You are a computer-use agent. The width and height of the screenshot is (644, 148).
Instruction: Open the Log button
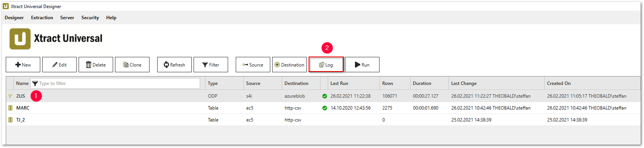[x=326, y=65]
